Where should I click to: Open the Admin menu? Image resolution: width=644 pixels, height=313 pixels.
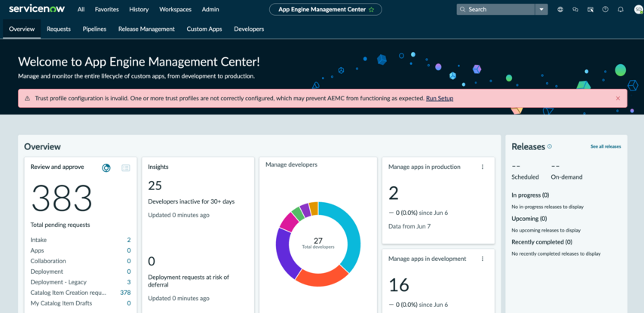point(210,10)
